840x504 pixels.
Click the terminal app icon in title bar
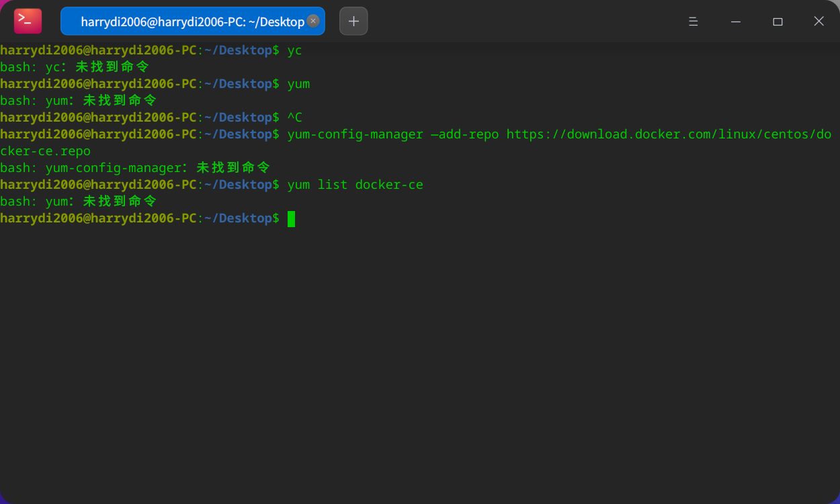28,22
